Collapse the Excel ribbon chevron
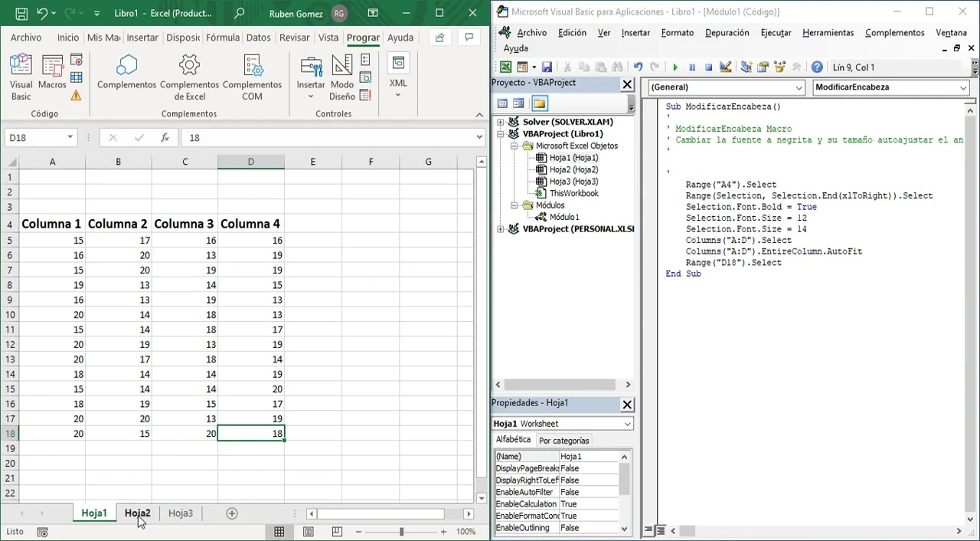The height and width of the screenshot is (541, 980). point(479,114)
